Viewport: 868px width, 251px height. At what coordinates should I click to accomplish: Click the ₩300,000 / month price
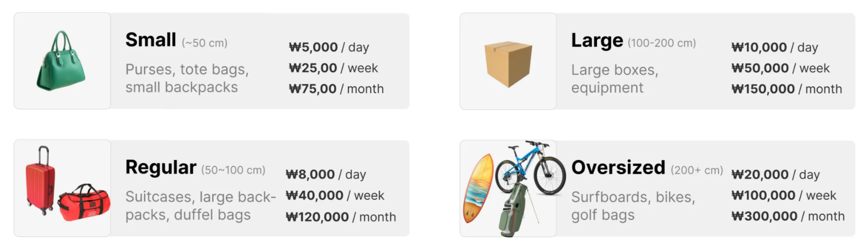coord(788,216)
